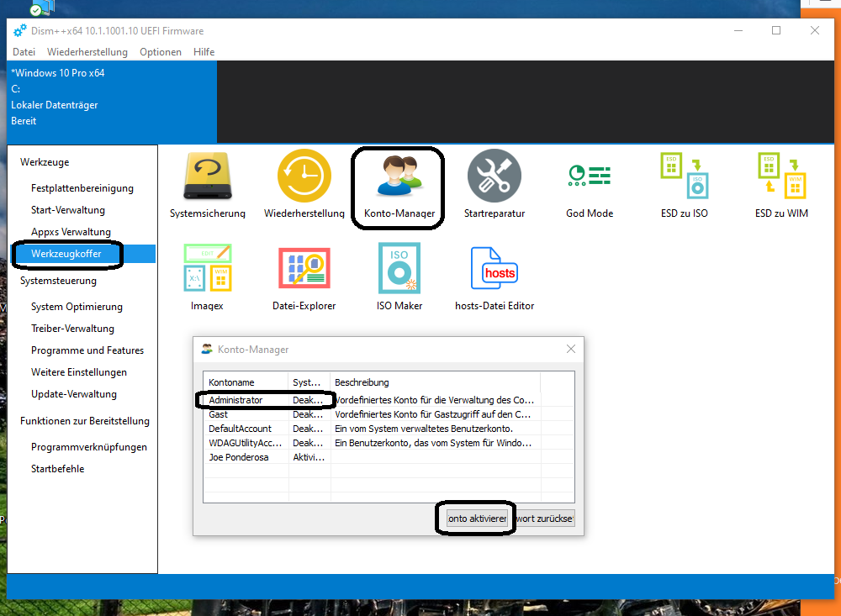Open the Optionen menu
The height and width of the screenshot is (616, 841).
[x=161, y=52]
